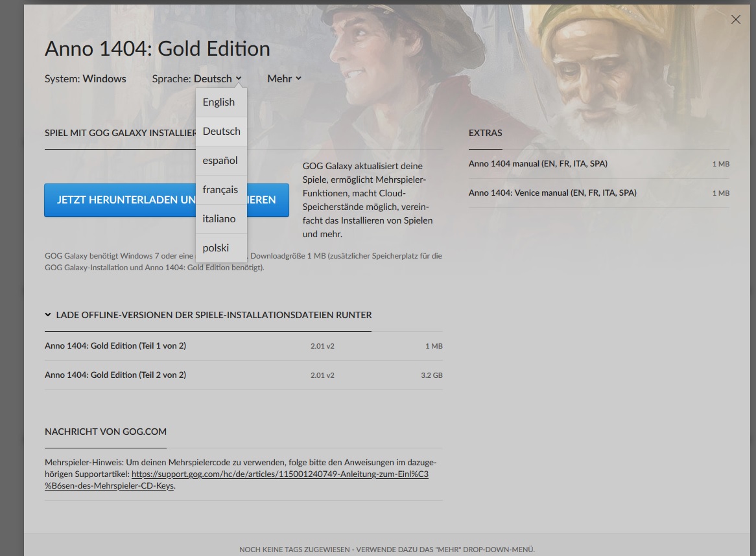Choose français as the language

221,190
